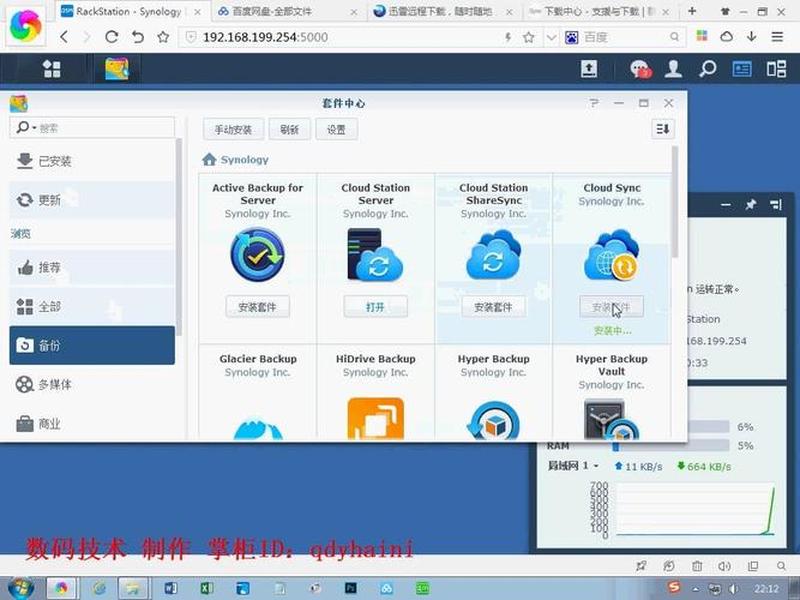
Task: Expand the browser address bar dropdown arrow
Action: (x=552, y=37)
